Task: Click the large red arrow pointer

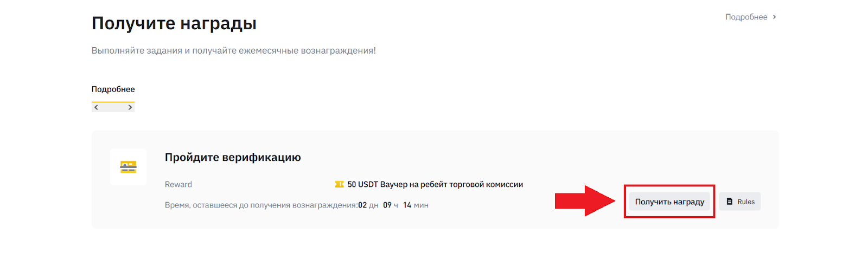Action: tap(584, 201)
